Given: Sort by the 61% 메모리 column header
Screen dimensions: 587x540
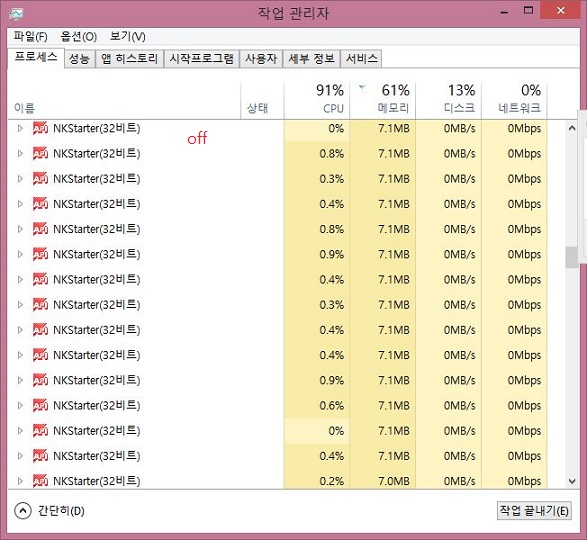Looking at the screenshot, I should point(383,101).
